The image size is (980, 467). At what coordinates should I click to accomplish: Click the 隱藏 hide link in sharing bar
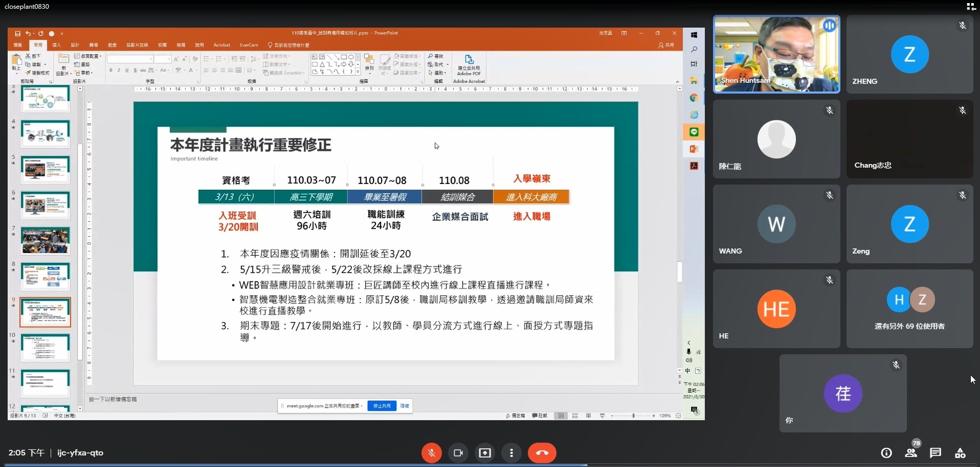pos(405,406)
